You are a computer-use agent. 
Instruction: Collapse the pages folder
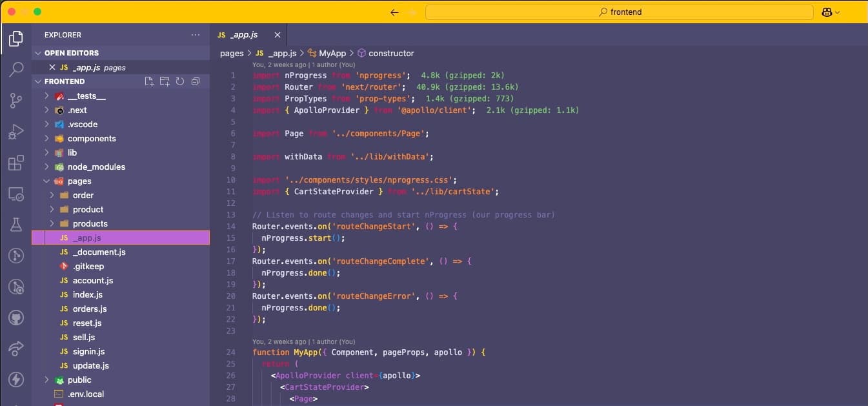[x=46, y=181]
